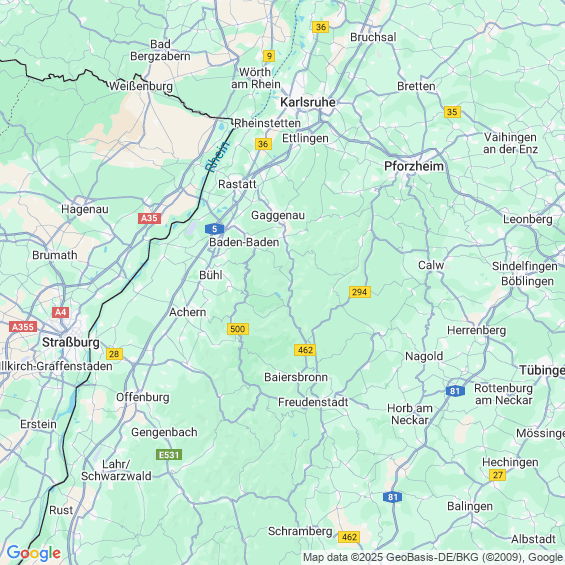Click the yellow 294 road marker
Screen dimensions: 565x565
click(x=360, y=292)
